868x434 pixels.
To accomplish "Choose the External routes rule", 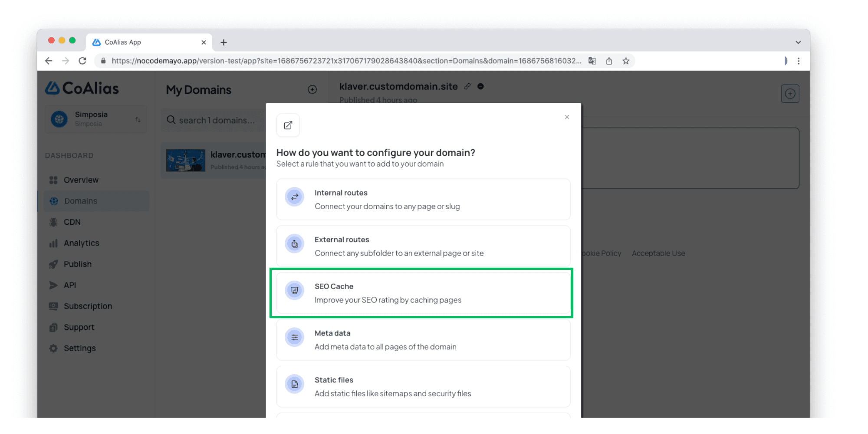I will [423, 246].
